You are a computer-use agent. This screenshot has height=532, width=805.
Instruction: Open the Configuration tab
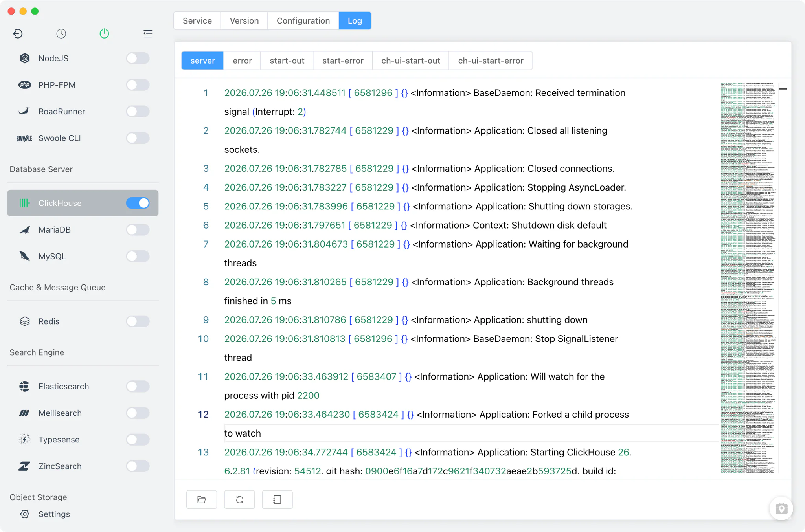click(x=303, y=21)
